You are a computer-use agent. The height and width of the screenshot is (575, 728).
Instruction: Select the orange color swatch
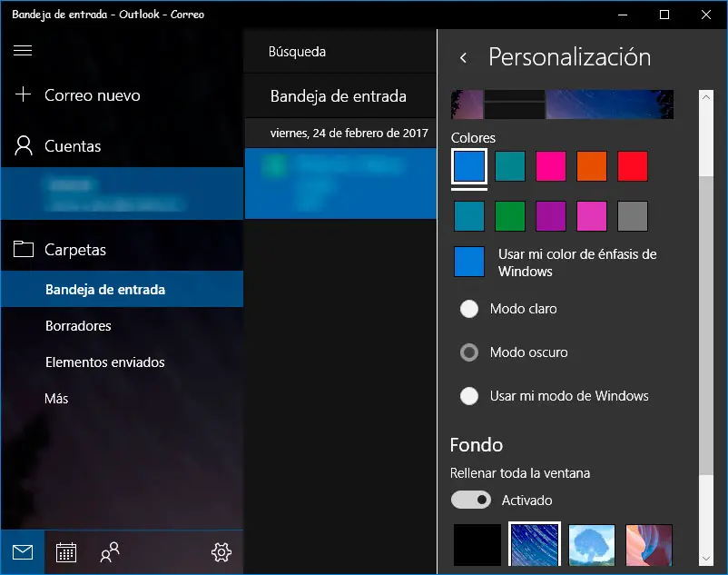tap(592, 166)
